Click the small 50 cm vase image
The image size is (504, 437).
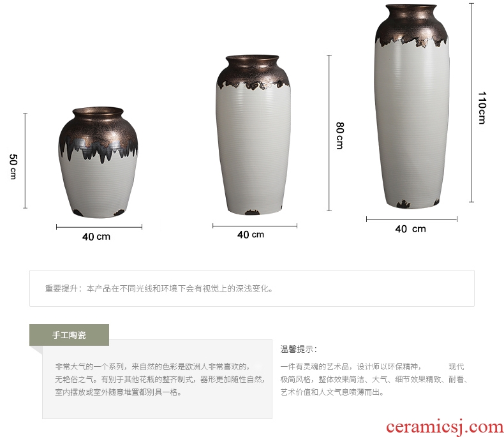tap(98, 162)
